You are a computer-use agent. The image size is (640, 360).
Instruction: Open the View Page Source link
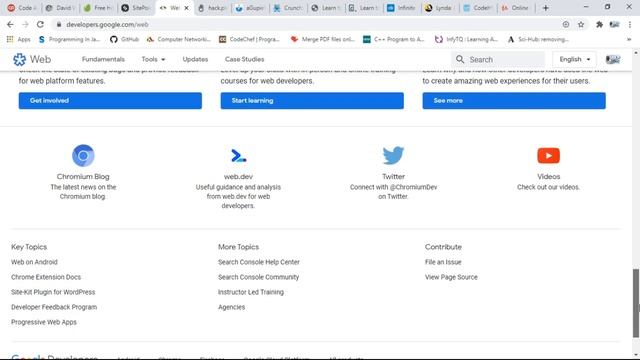451,277
